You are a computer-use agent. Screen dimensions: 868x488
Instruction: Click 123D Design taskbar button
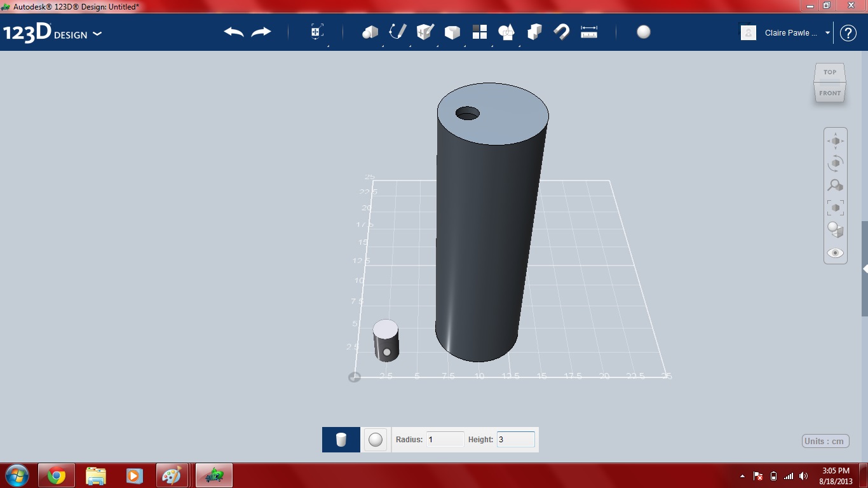tap(214, 475)
